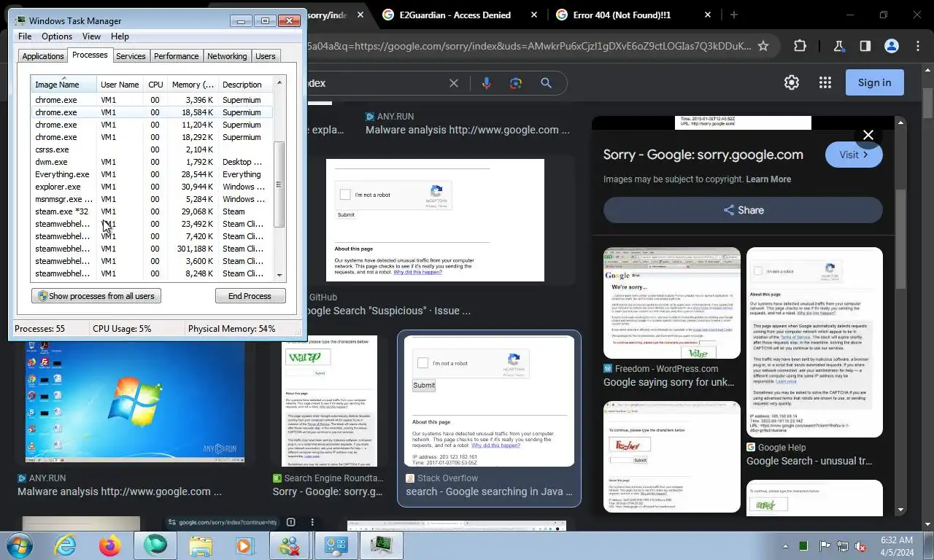
Task: Open Task Manager View menu
Action: [91, 36]
